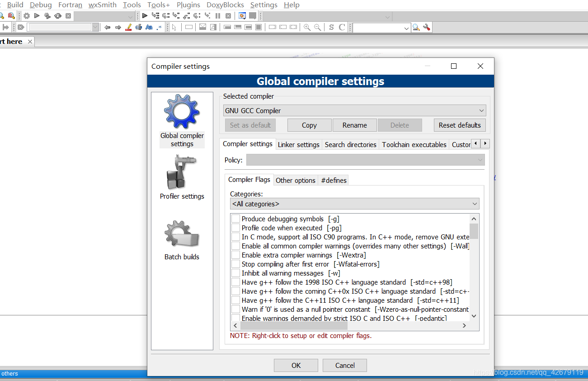Open the Plugins menu

[x=188, y=5]
